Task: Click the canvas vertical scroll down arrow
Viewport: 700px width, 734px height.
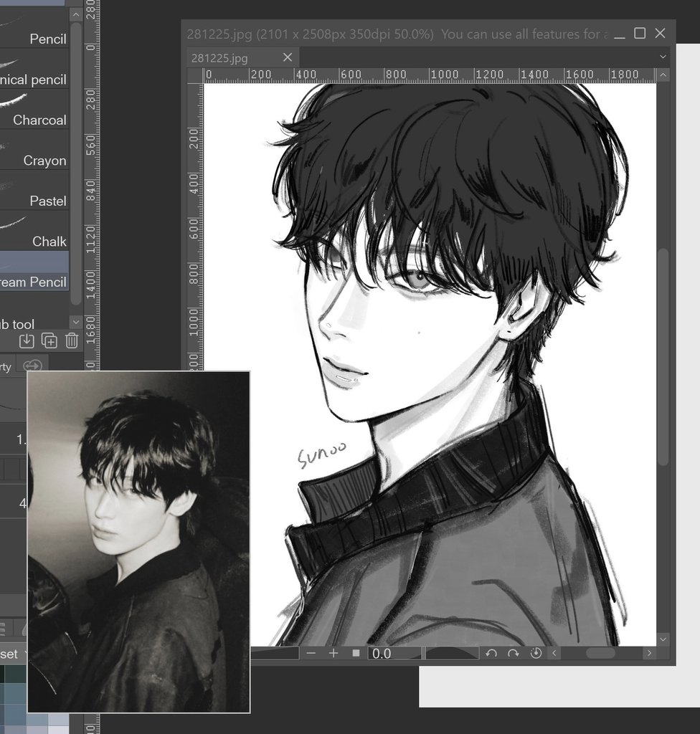Action: [x=663, y=639]
